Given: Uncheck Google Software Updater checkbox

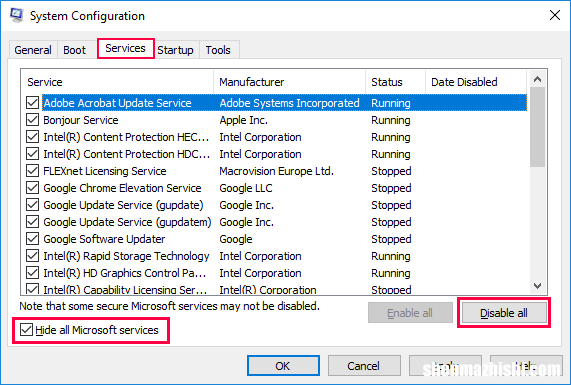Looking at the screenshot, I should 32,239.
